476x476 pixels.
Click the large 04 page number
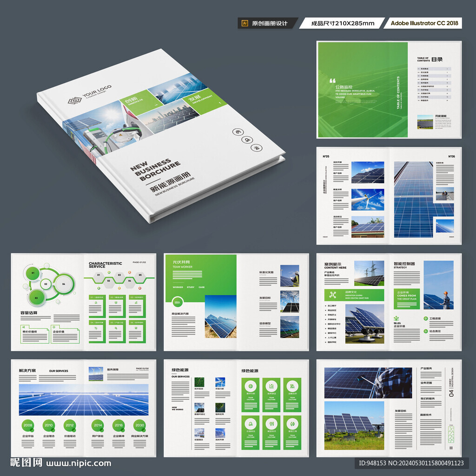(451, 393)
